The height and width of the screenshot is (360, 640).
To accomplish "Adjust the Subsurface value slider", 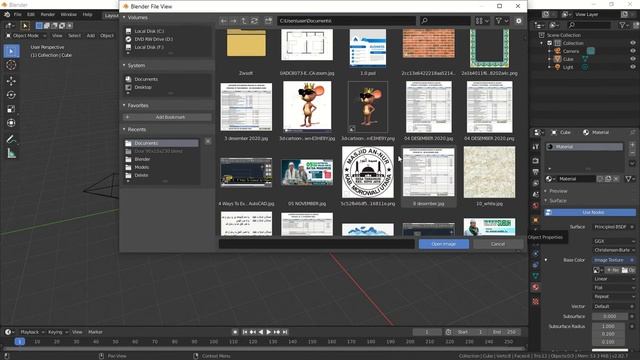I will pos(610,316).
